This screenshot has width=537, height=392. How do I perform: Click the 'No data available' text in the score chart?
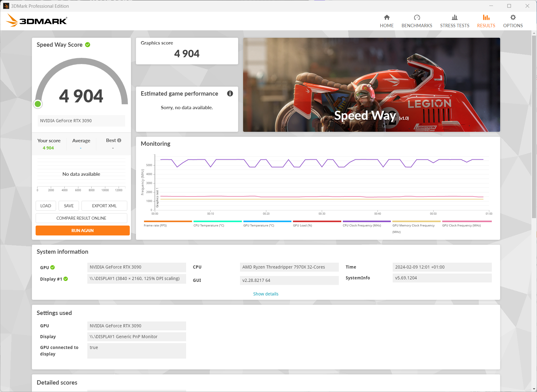[81, 174]
